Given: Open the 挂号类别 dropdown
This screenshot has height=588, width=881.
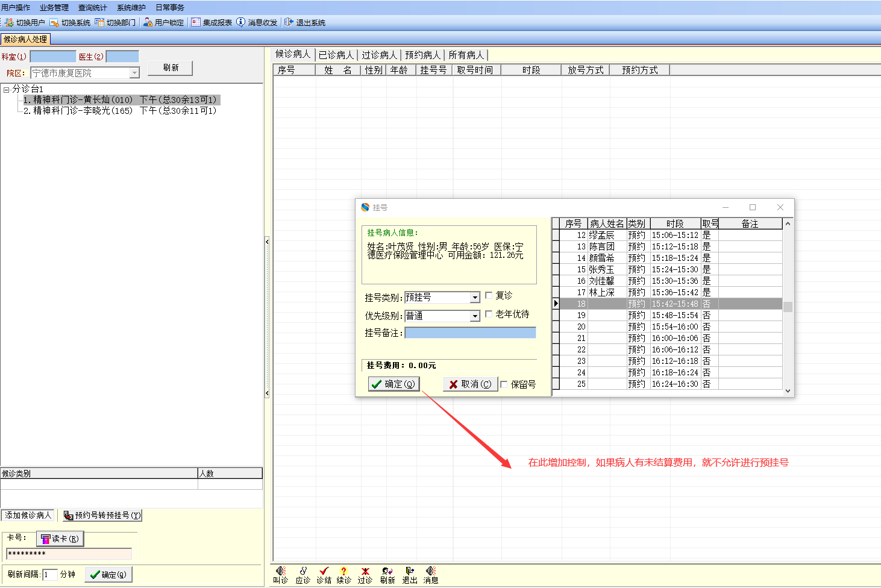Looking at the screenshot, I should point(475,298).
